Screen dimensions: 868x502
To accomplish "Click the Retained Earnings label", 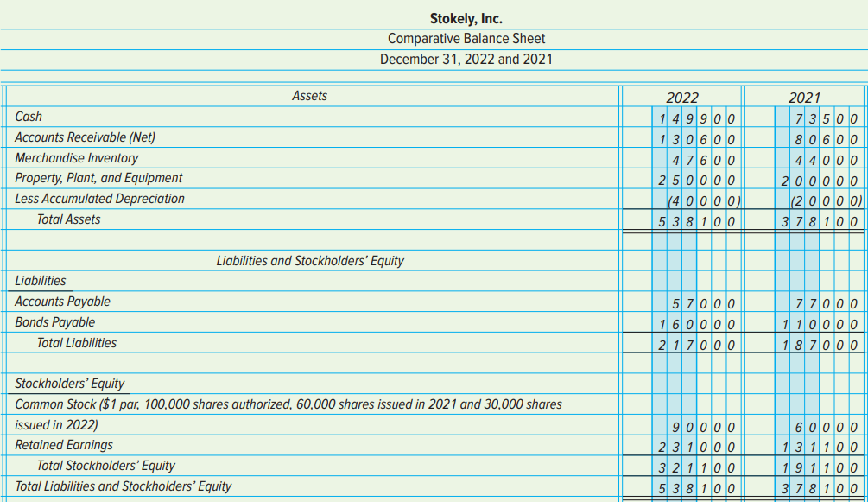I will pos(64,446).
